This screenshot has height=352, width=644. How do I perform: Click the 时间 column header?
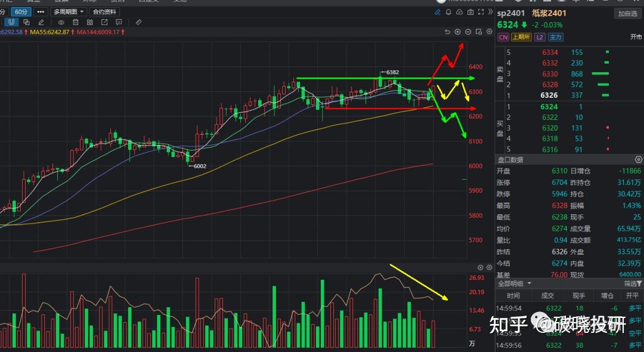(x=513, y=295)
